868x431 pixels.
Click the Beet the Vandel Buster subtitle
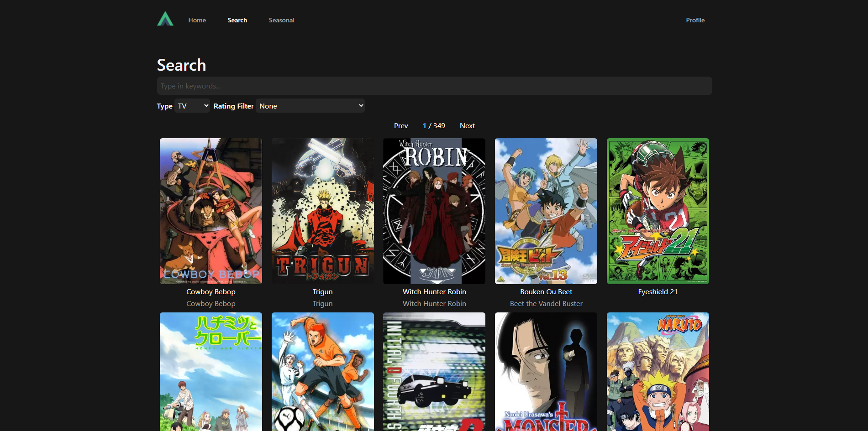[546, 304]
